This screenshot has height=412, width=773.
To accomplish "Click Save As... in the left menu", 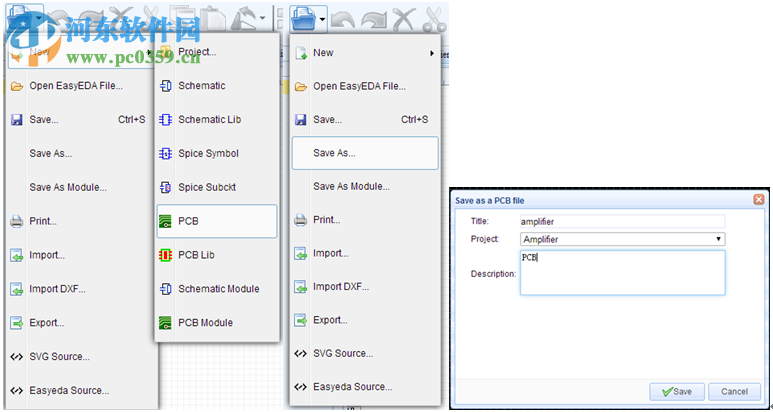I will pos(81,154).
